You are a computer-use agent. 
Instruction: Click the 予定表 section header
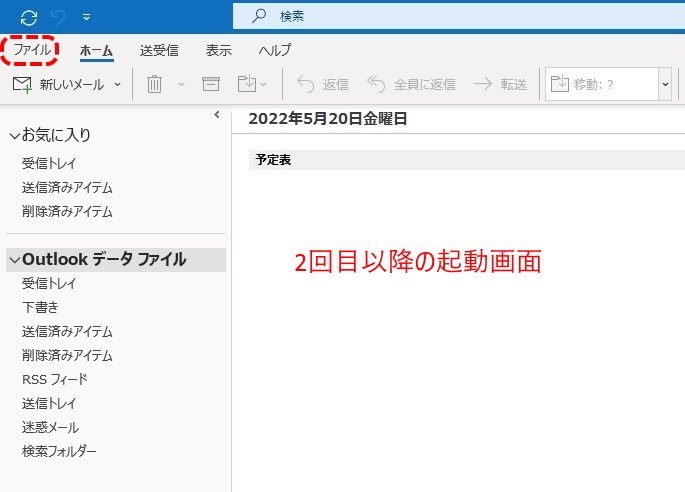click(x=467, y=160)
